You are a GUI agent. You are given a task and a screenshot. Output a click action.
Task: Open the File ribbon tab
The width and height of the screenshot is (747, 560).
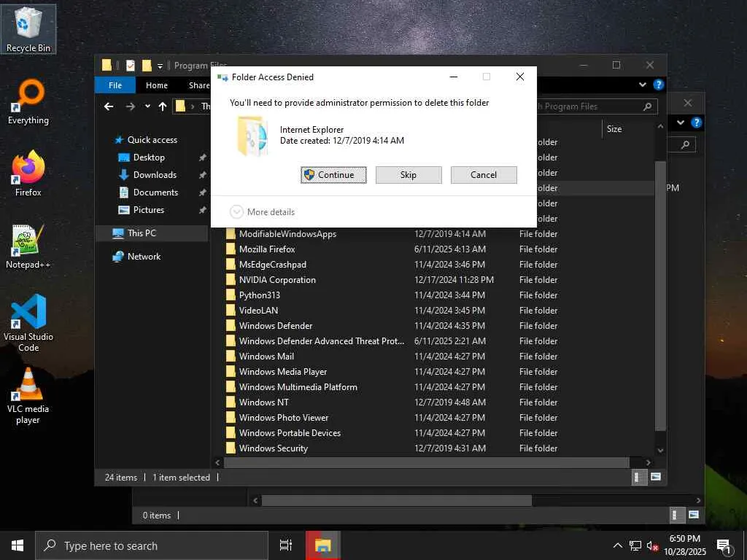pos(115,85)
